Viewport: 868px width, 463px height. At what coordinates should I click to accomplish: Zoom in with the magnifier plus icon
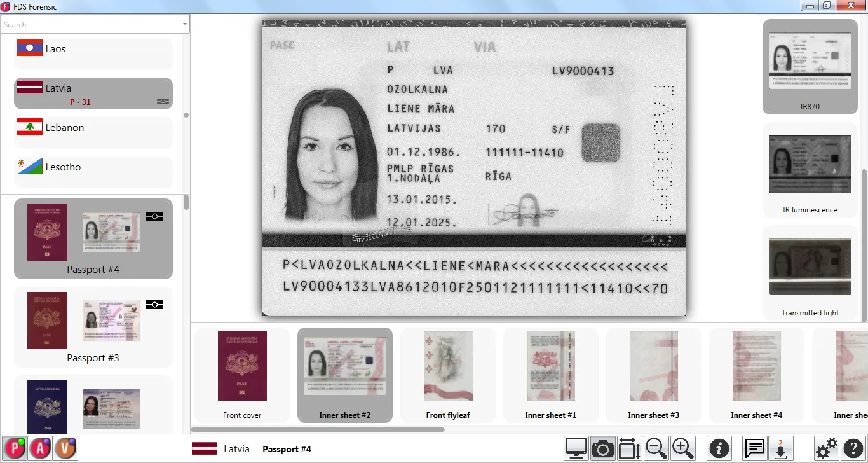click(682, 448)
